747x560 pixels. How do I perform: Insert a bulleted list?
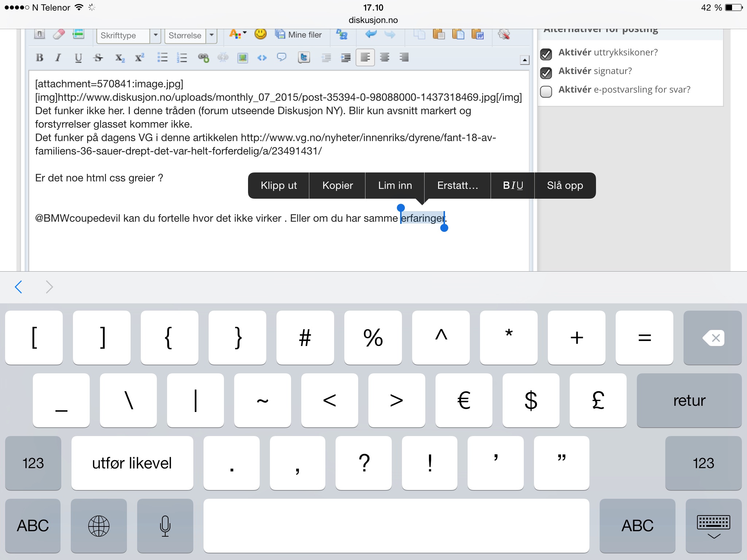[x=162, y=58]
